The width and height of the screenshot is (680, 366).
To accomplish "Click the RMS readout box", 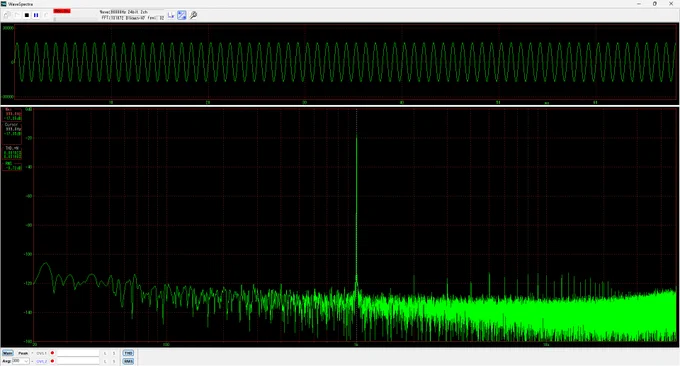I will click(x=12, y=166).
